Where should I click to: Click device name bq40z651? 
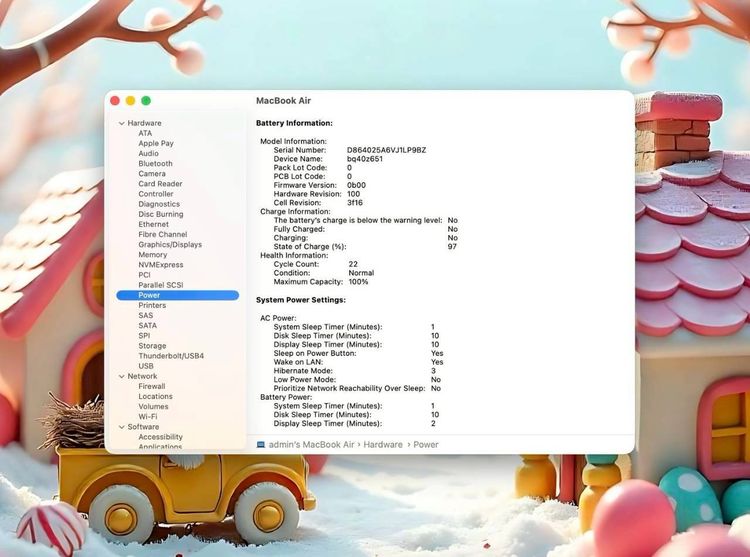click(x=365, y=159)
